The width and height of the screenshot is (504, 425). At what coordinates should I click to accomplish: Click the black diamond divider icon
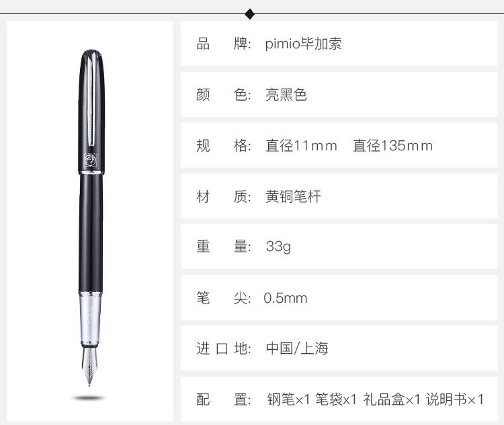tap(250, 14)
